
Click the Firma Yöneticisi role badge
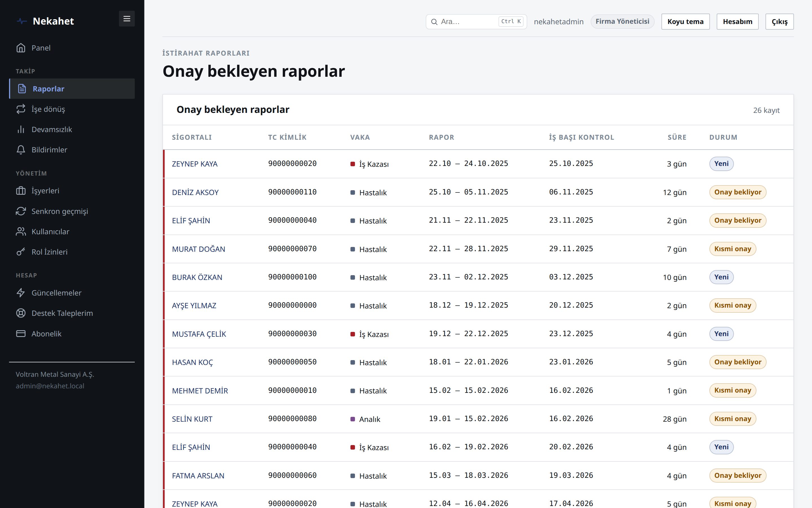point(622,21)
